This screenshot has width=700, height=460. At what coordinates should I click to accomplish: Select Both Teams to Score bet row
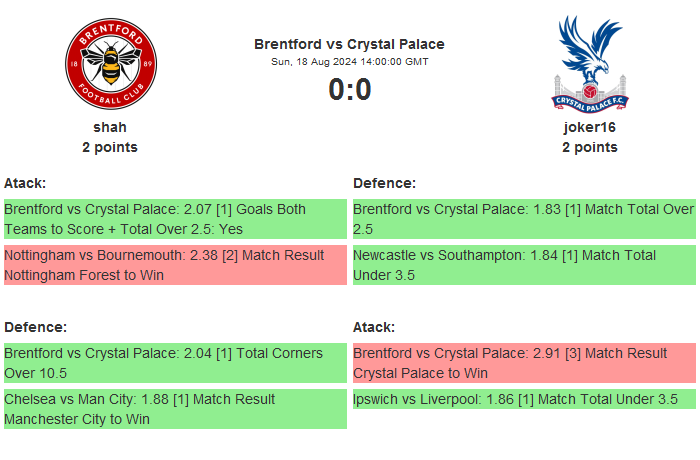pyautogui.click(x=175, y=219)
